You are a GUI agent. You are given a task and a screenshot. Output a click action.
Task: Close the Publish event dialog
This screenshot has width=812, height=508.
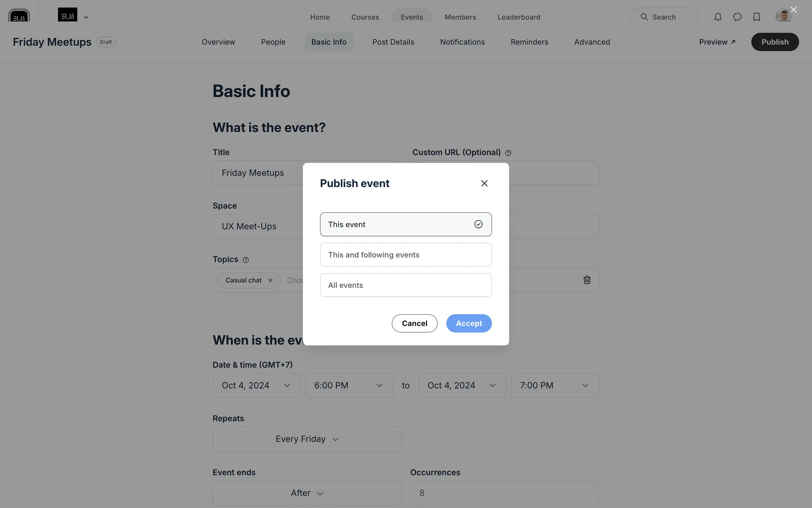click(484, 183)
